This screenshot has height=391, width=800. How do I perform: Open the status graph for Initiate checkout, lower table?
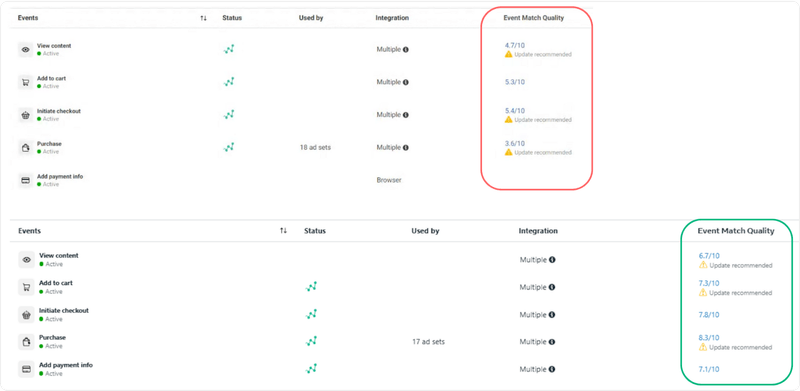[311, 314]
